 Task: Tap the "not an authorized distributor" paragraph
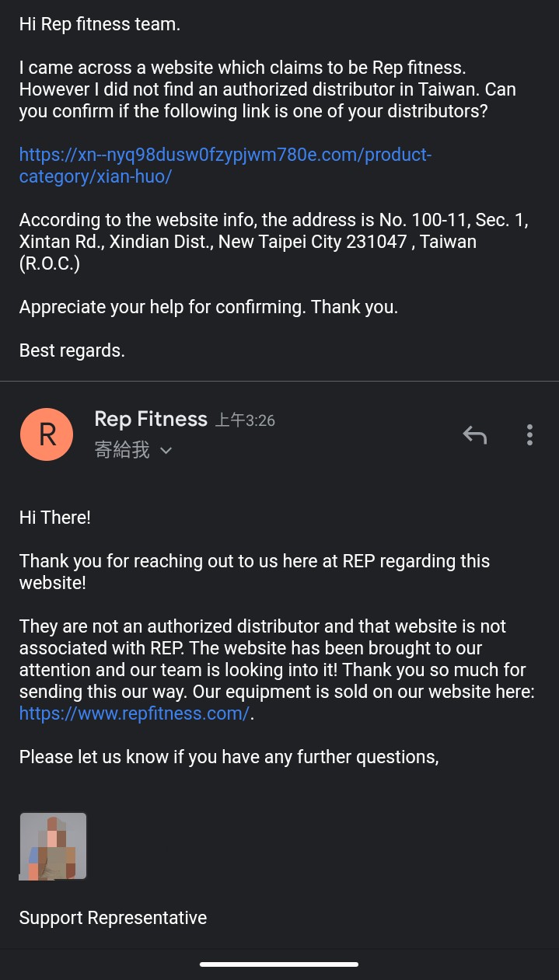272,658
